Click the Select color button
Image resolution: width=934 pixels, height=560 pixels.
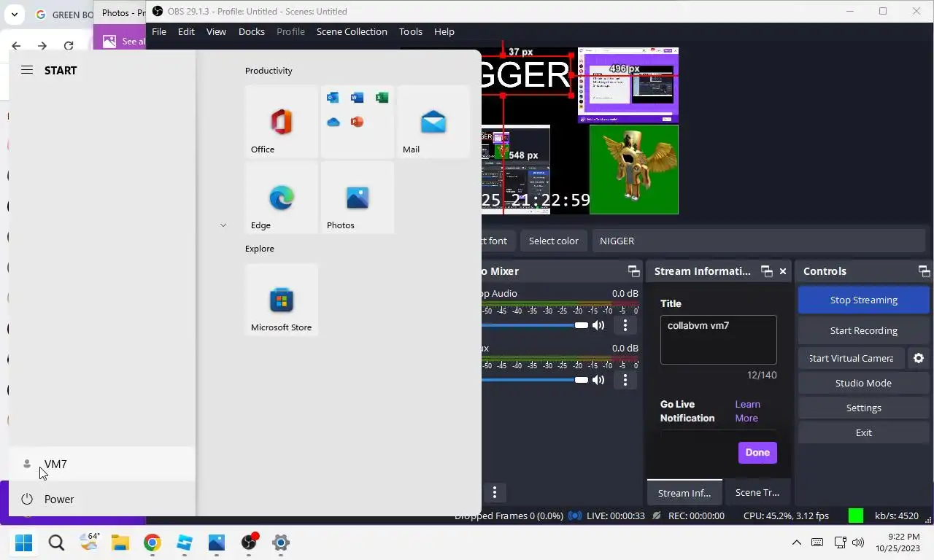554,241
